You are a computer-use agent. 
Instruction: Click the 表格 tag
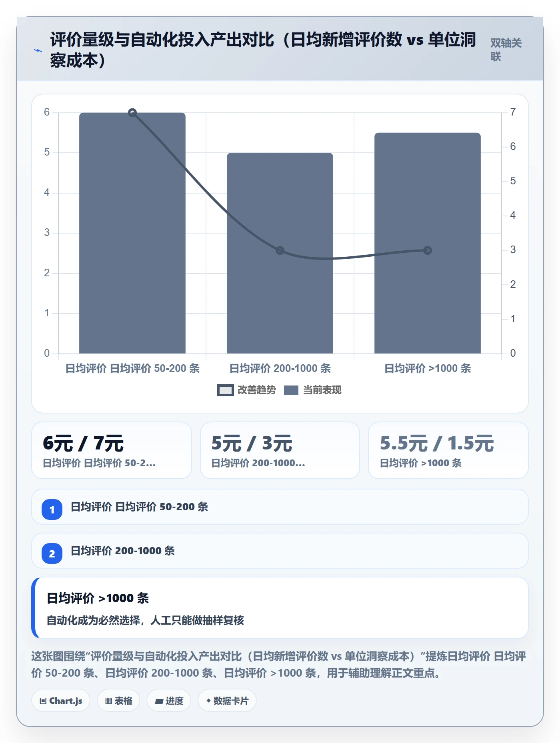coord(118,701)
